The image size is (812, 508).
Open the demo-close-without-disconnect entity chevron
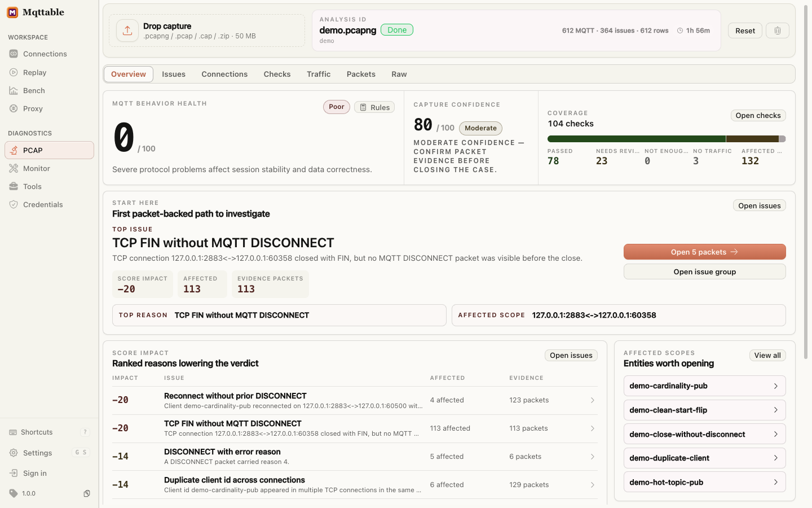(x=776, y=434)
